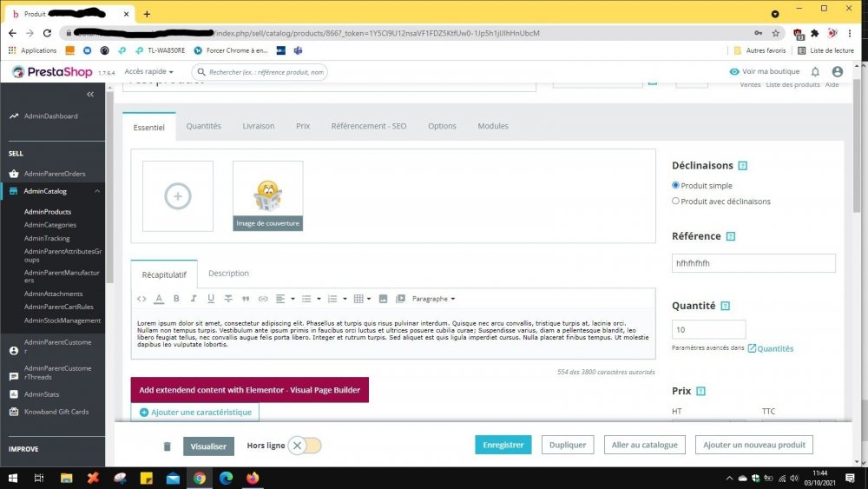Click the Déclinaisons help icon
Viewport: 868px width, 489px height.
[x=743, y=166]
